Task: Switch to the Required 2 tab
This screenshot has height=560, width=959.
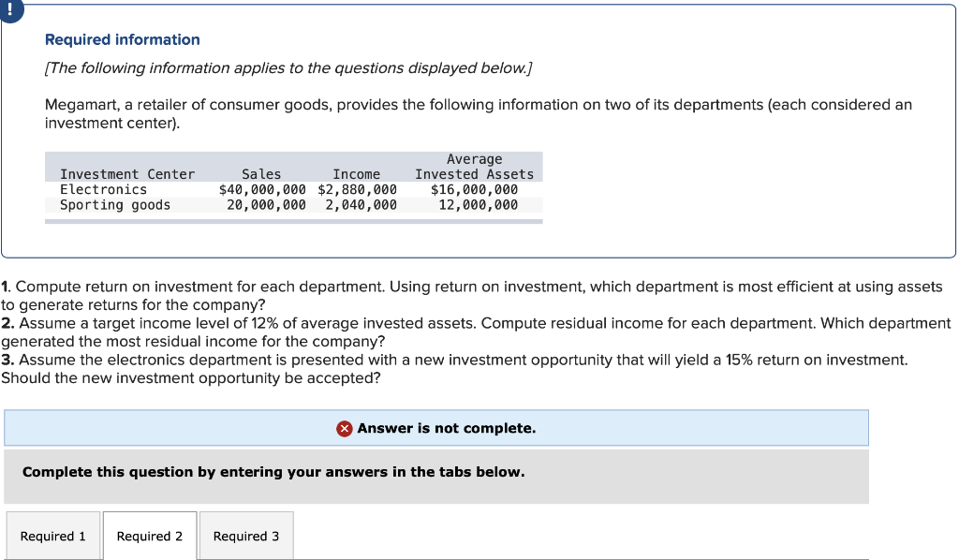Action: click(x=150, y=537)
